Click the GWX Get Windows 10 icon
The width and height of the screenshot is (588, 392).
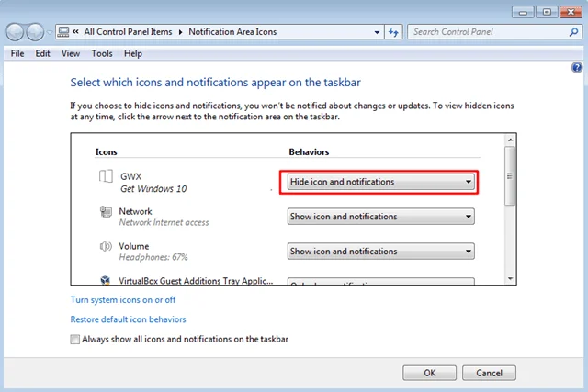point(106,176)
